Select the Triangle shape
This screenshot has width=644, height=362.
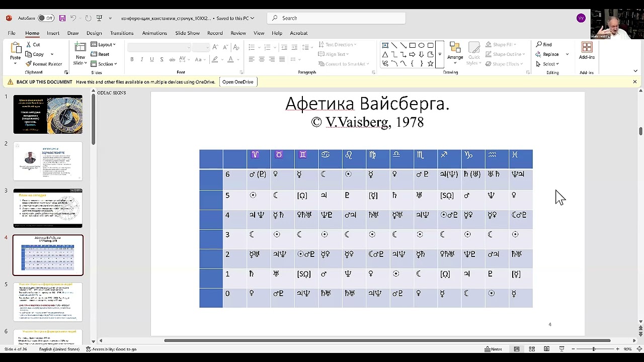(x=385, y=54)
